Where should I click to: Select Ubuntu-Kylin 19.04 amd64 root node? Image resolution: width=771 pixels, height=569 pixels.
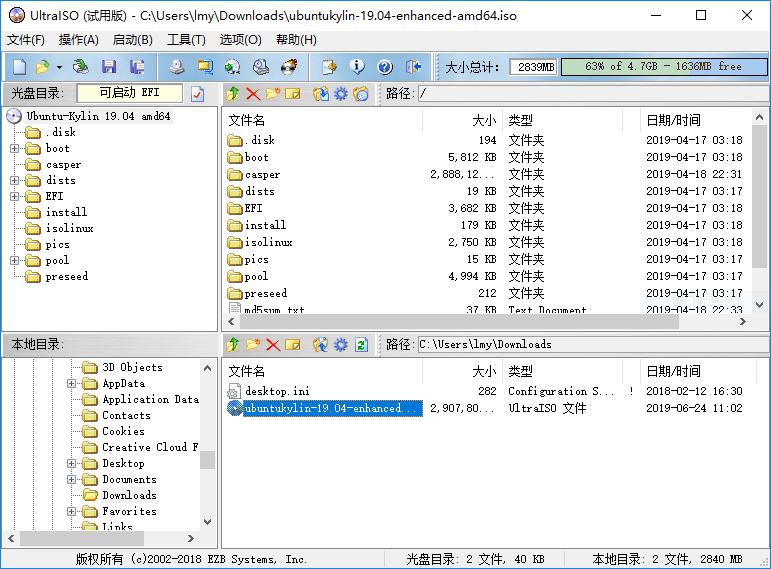(x=98, y=117)
